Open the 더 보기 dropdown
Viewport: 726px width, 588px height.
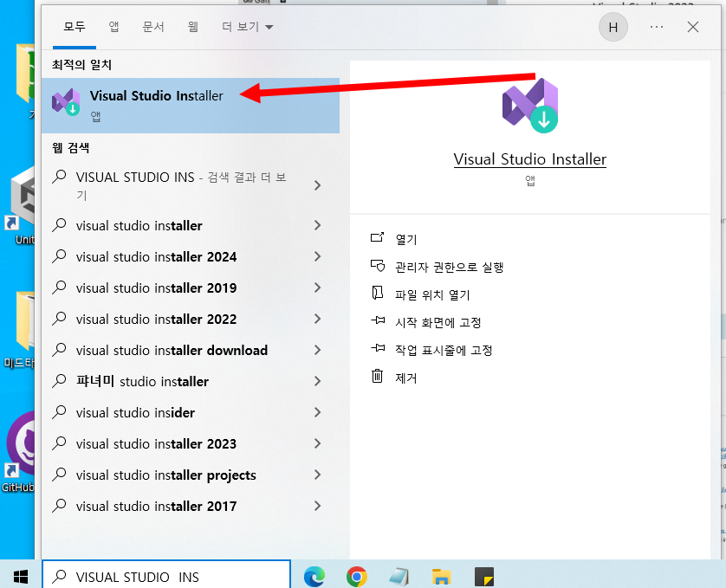point(247,27)
